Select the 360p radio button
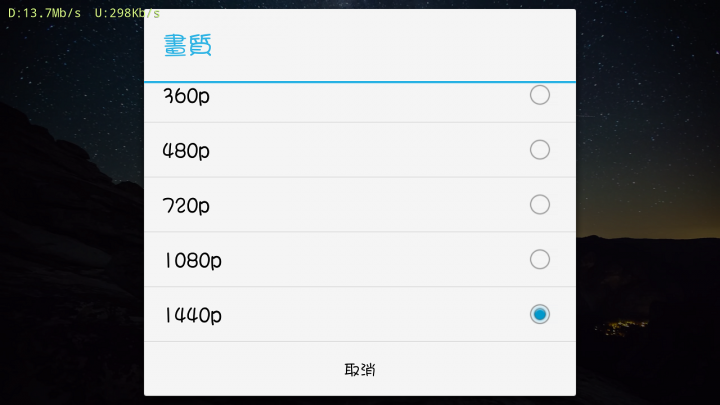This screenshot has width=720, height=405. [540, 95]
